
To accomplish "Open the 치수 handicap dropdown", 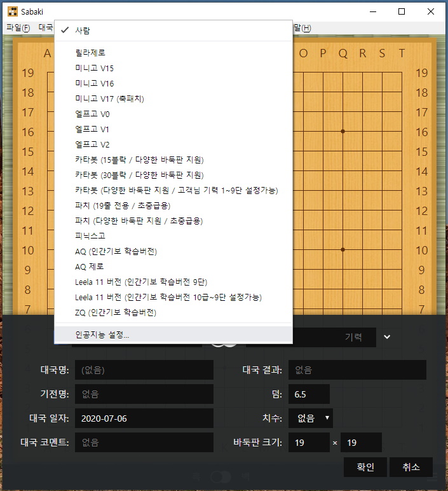I will (310, 418).
